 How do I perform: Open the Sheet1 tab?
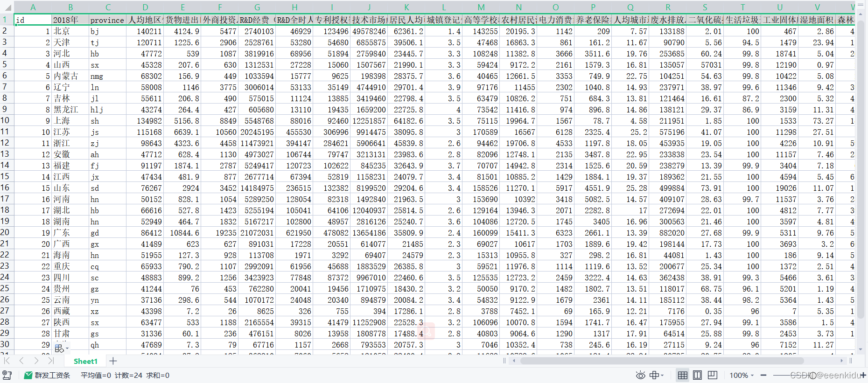pyautogui.click(x=85, y=361)
